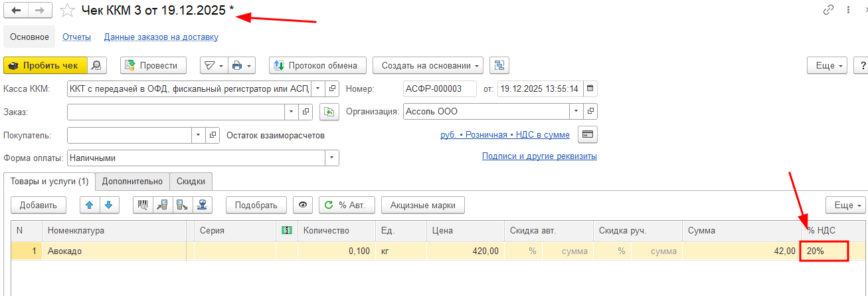Click the Подобрать button
The width and height of the screenshot is (868, 296).
[x=256, y=205]
